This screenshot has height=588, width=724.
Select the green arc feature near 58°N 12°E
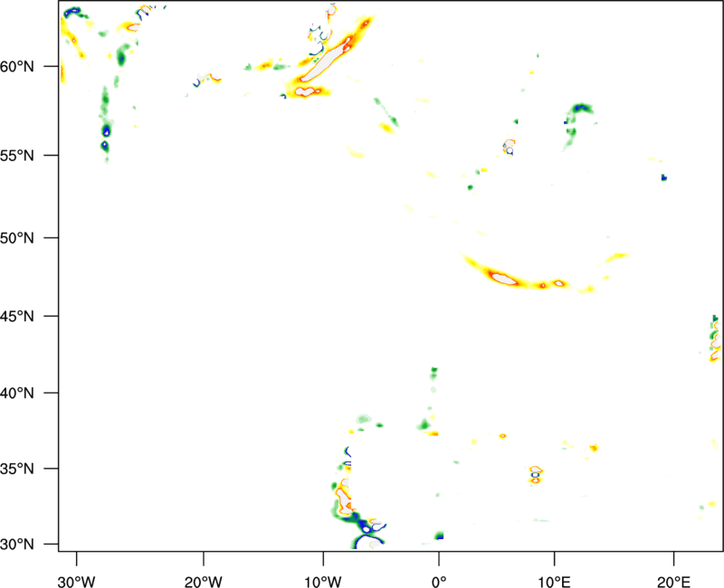[x=577, y=113]
